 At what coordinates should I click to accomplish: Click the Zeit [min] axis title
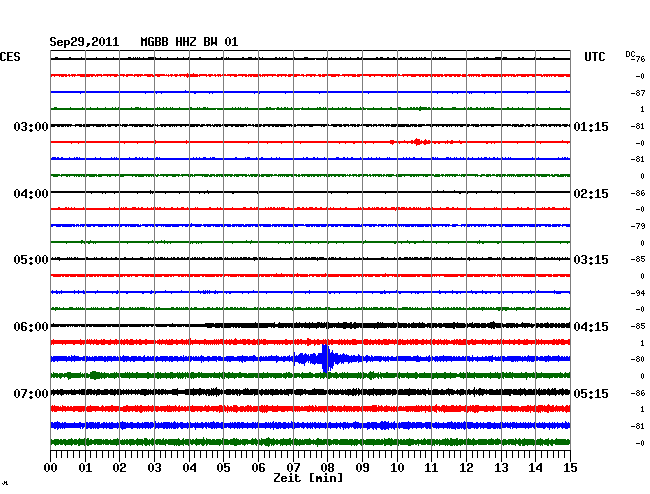pyautogui.click(x=308, y=478)
